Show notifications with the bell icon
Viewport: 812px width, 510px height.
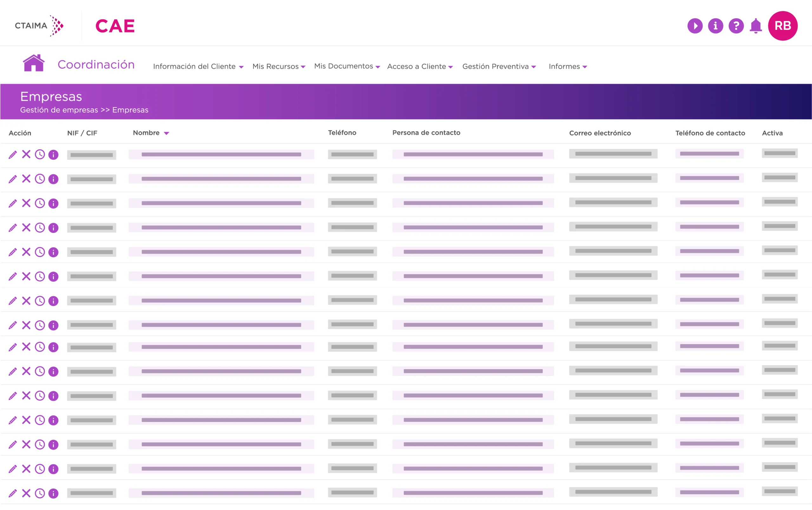(x=755, y=26)
